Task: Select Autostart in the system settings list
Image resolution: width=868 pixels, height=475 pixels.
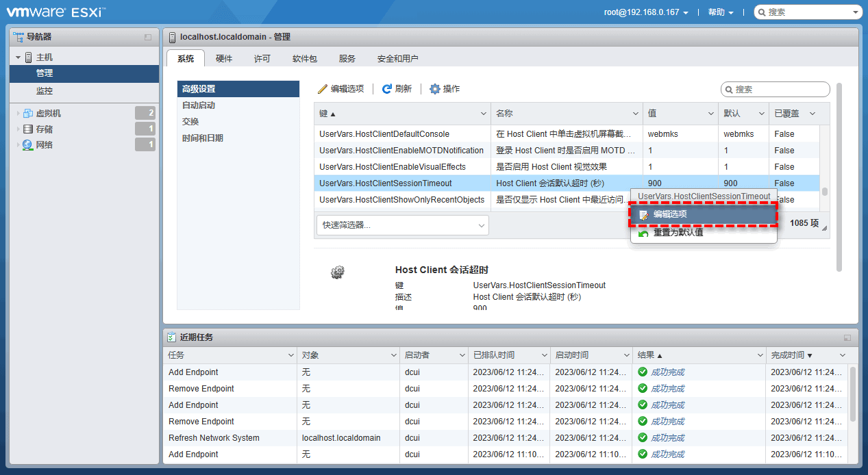Action: point(199,105)
